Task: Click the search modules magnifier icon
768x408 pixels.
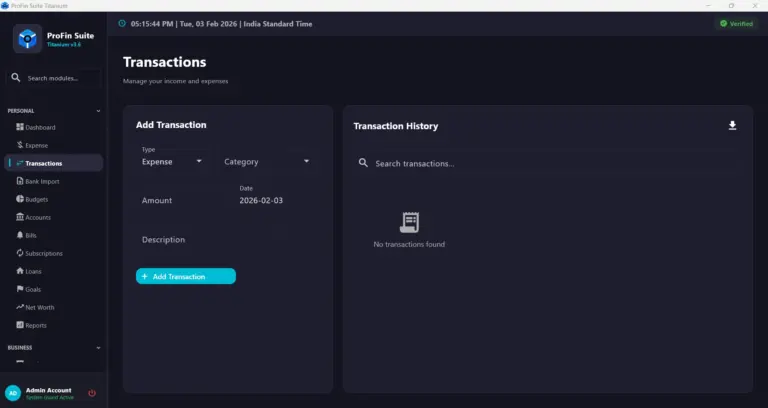Action: point(16,78)
